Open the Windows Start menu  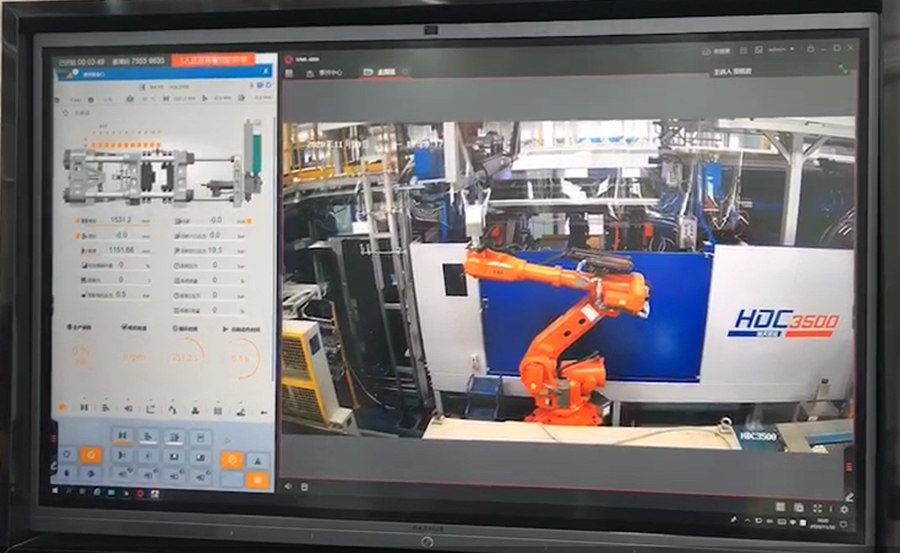coord(57,492)
